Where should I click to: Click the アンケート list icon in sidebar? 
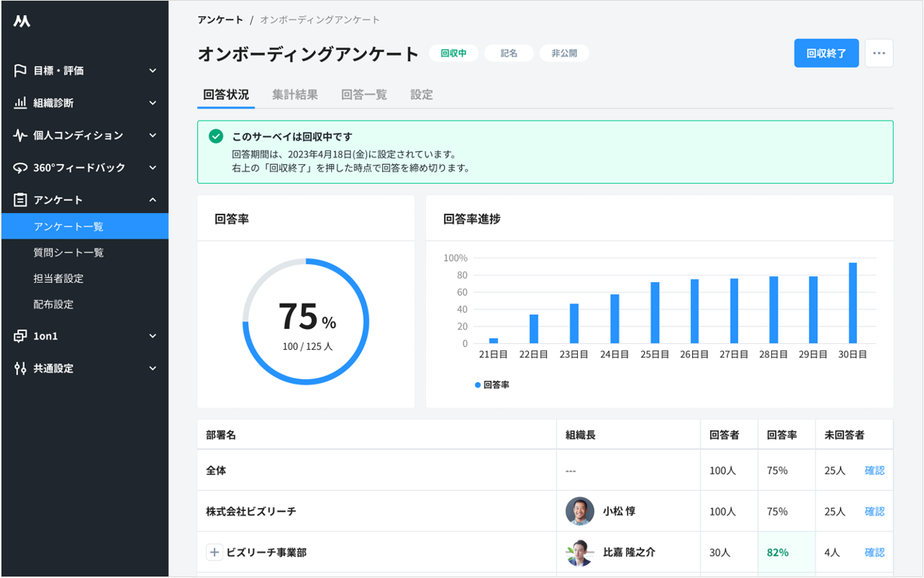click(21, 199)
